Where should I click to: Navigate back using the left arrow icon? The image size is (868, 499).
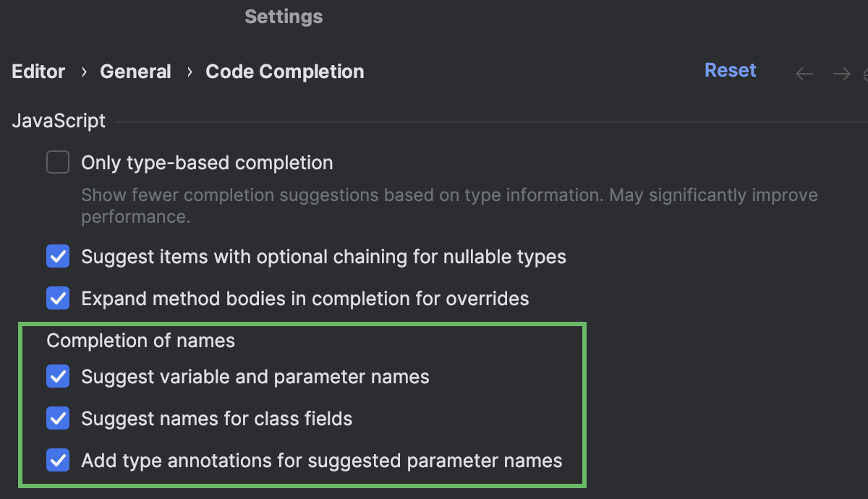[804, 73]
